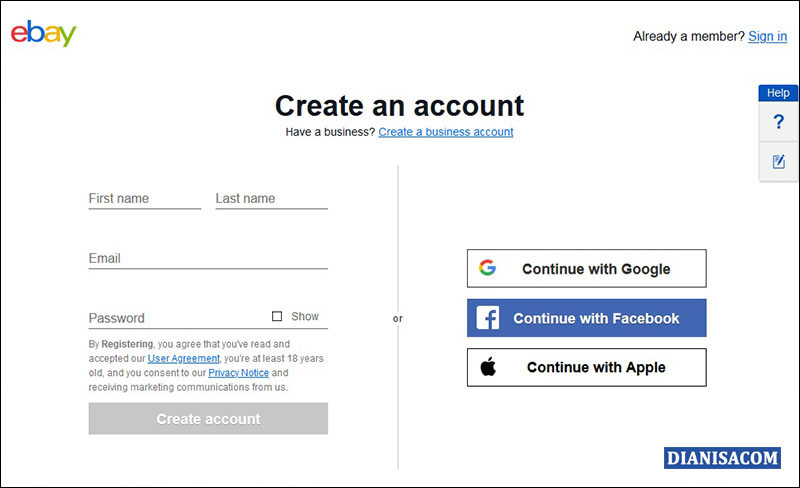
Task: Choose Continue with Apple
Action: pyautogui.click(x=586, y=367)
